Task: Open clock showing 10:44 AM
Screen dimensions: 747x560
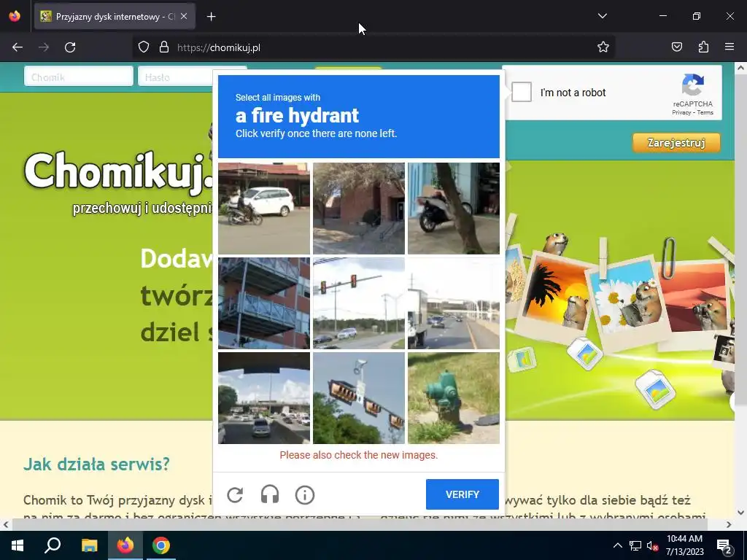Action: pos(684,545)
